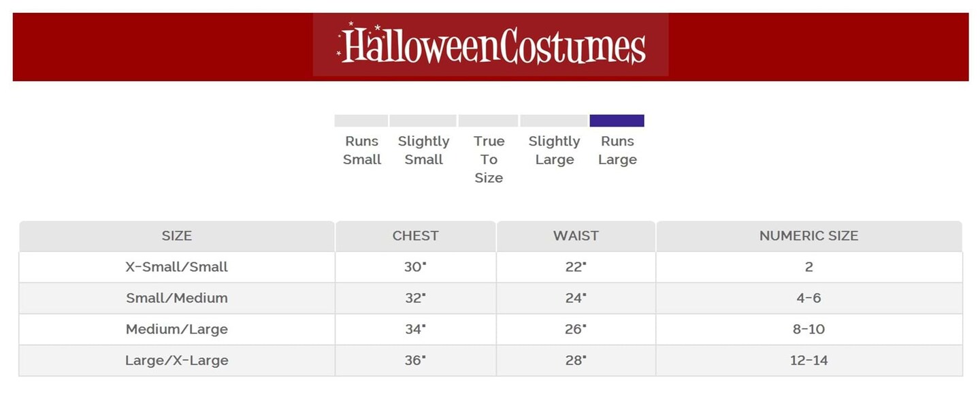980x395 pixels.
Task: Select the Large/X-Large size row
Action: 177,361
